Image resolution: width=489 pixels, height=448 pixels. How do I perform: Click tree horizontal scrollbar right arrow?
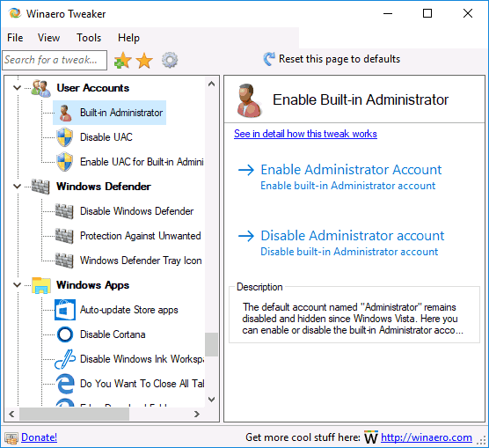[x=197, y=415]
